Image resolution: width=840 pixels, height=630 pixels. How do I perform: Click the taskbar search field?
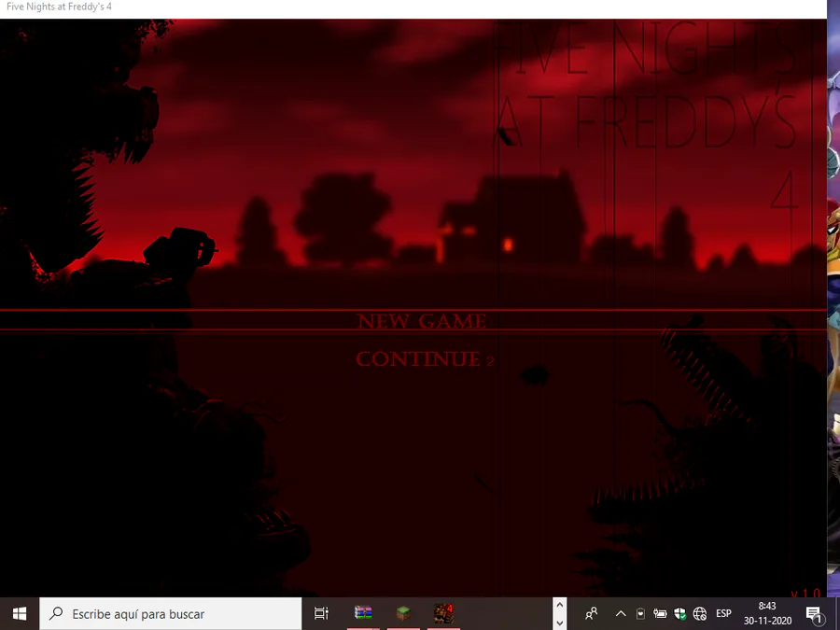[x=171, y=614]
